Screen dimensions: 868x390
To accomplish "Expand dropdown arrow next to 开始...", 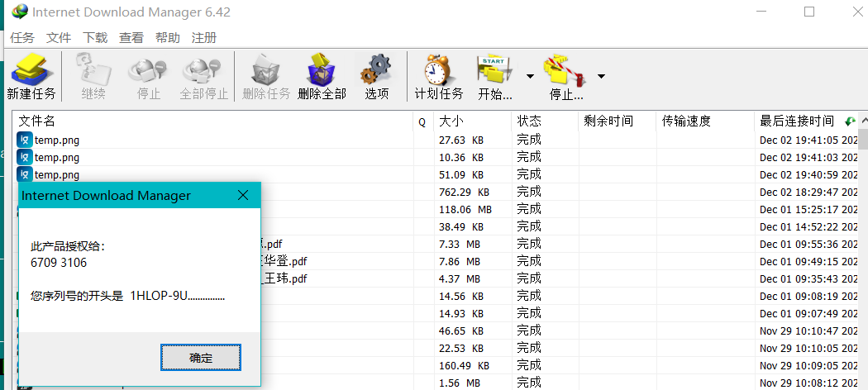I will pyautogui.click(x=530, y=76).
